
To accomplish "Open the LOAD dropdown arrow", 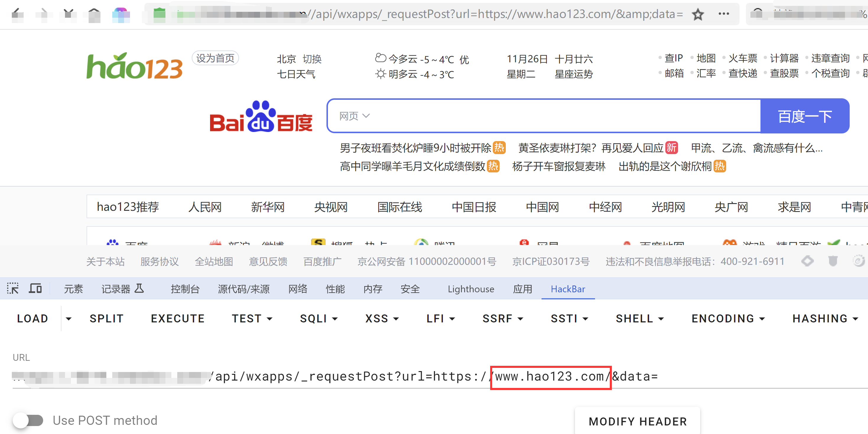I will (x=69, y=319).
